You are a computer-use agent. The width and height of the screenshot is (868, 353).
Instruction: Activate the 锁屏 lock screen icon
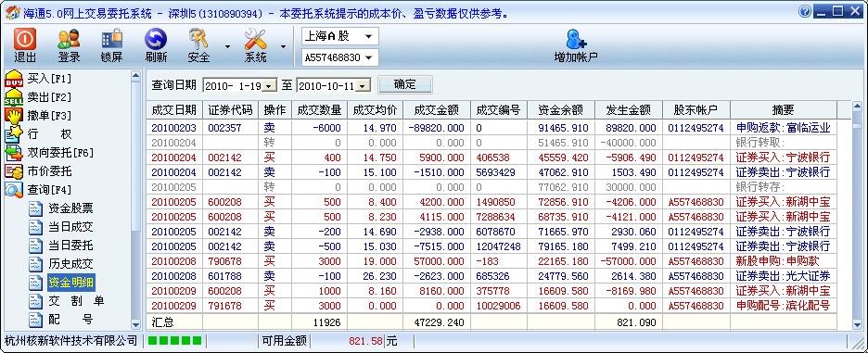coord(112,46)
